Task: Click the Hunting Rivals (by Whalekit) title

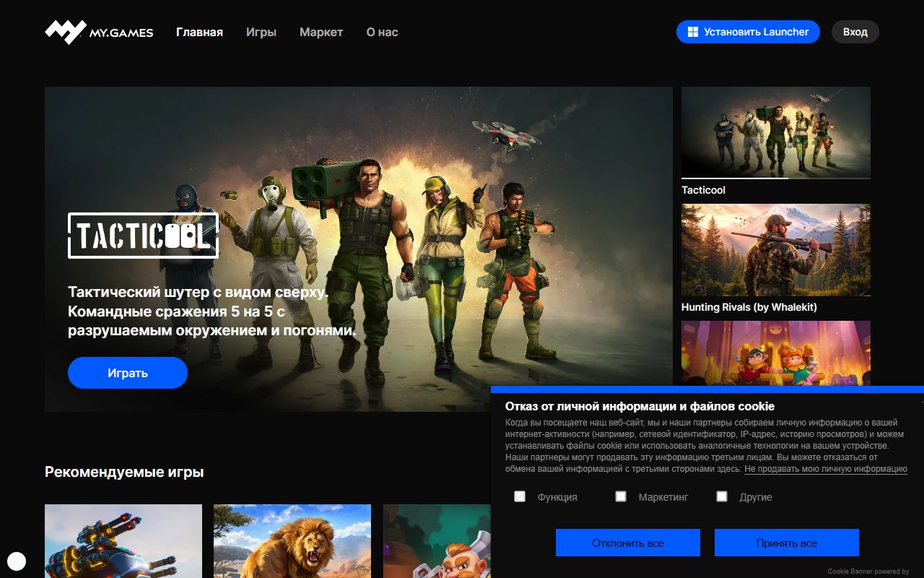Action: point(749,307)
